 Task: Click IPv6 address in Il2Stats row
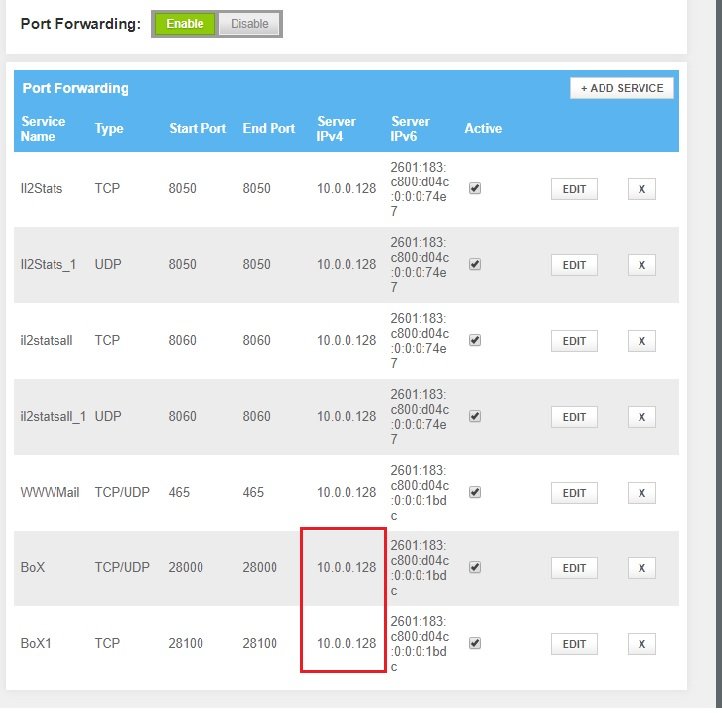419,189
